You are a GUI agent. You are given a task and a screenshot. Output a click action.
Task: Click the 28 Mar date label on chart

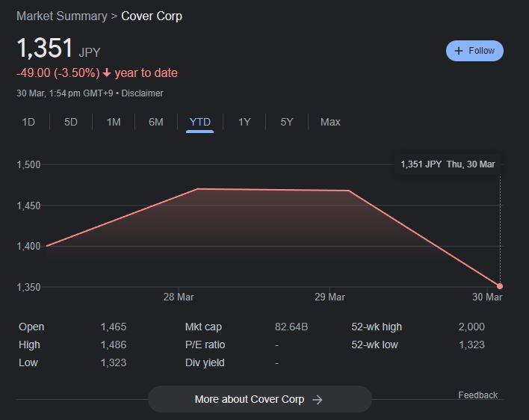tap(179, 297)
